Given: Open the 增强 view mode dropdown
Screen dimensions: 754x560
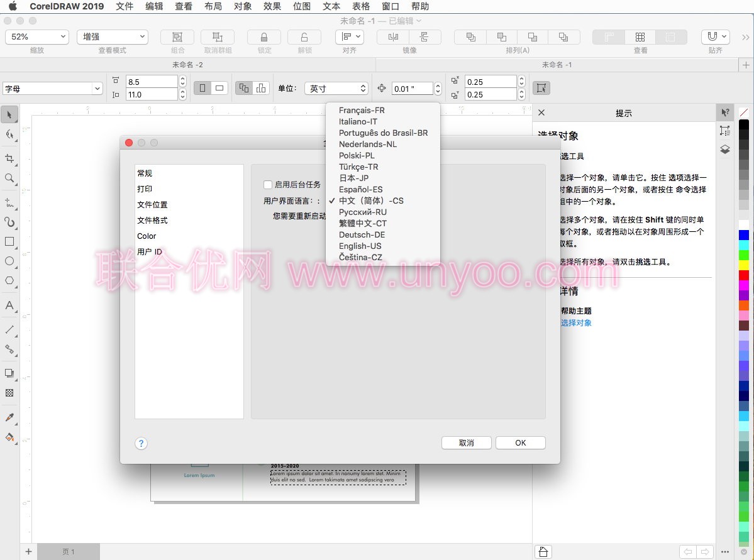Looking at the screenshot, I should coord(113,36).
